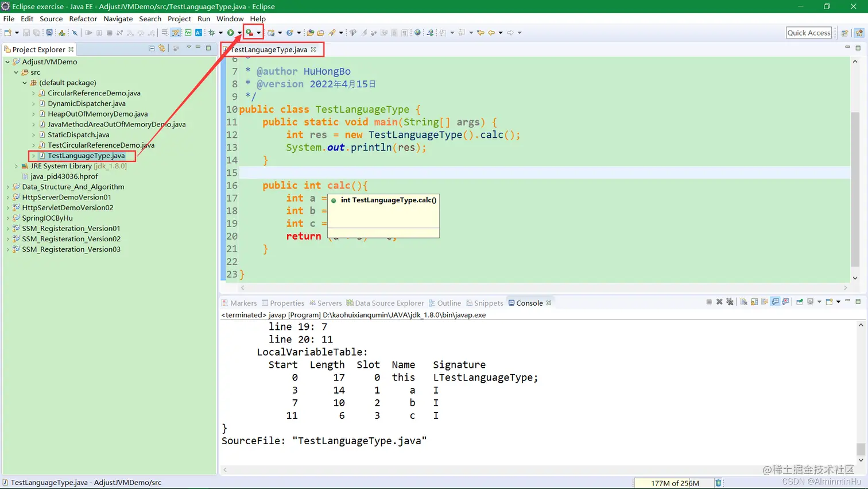Screen dimensions: 868x489
Task: Select the Java EE perspective icon
Action: point(859,33)
